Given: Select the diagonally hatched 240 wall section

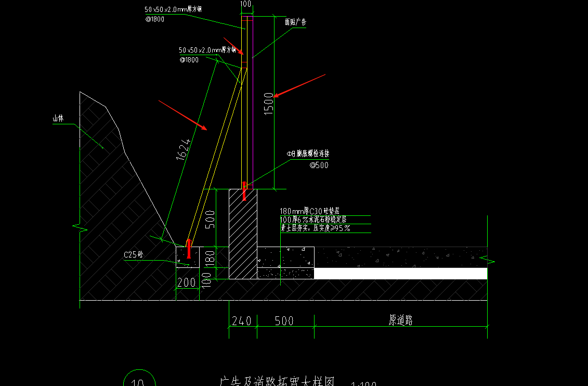Looking at the screenshot, I should click(x=243, y=234).
